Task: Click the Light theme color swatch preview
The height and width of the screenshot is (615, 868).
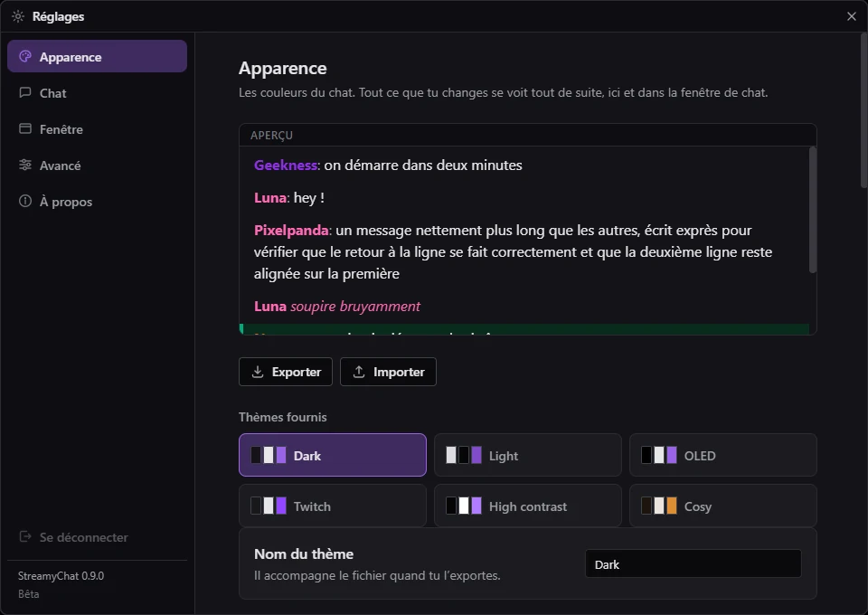Action: [464, 455]
